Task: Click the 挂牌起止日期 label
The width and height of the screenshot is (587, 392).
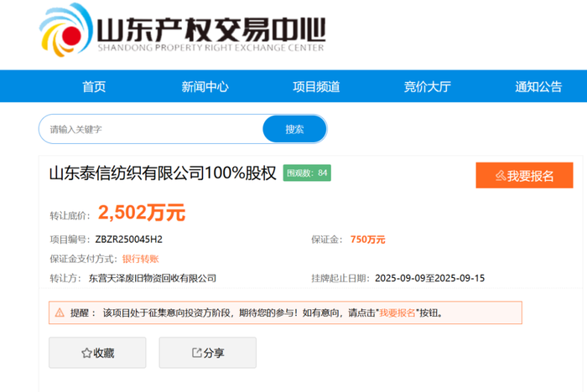Action: point(340,278)
